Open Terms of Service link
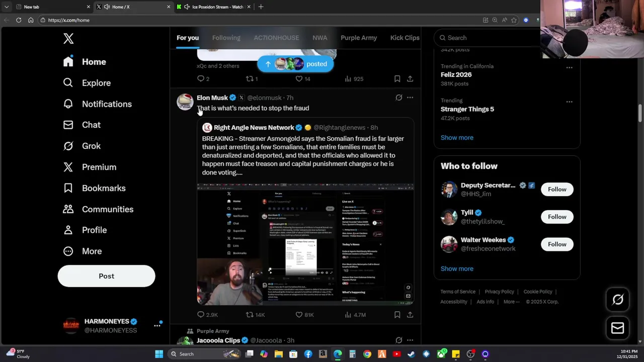644x362 pixels. point(458,292)
